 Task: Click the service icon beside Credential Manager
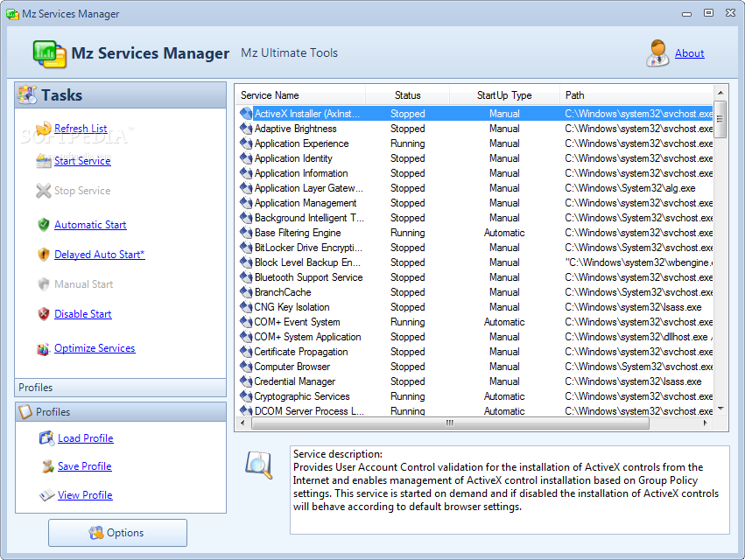coord(246,381)
